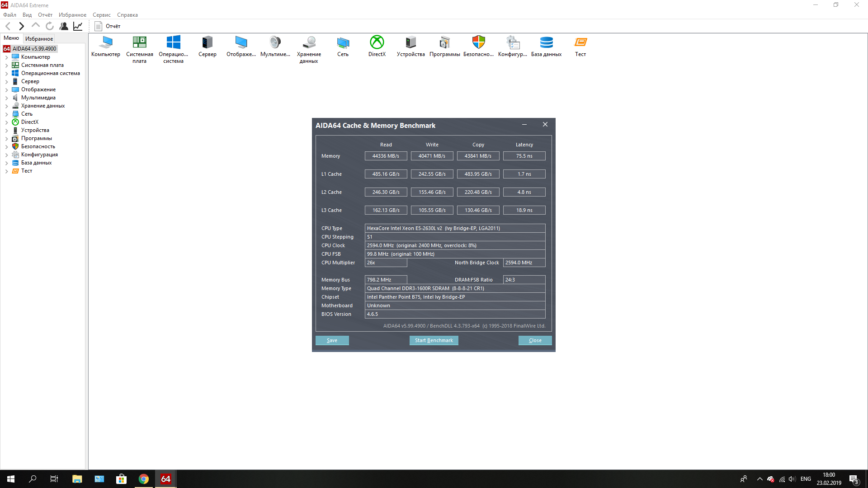Viewport: 868px width, 488px height.
Task: Click the graph chart toolbar icon
Action: tap(78, 26)
